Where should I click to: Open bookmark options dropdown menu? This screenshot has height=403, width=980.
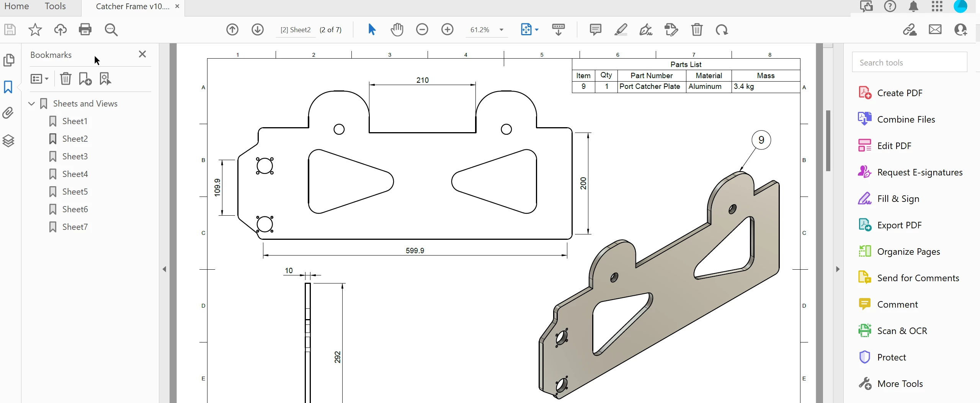coord(39,79)
